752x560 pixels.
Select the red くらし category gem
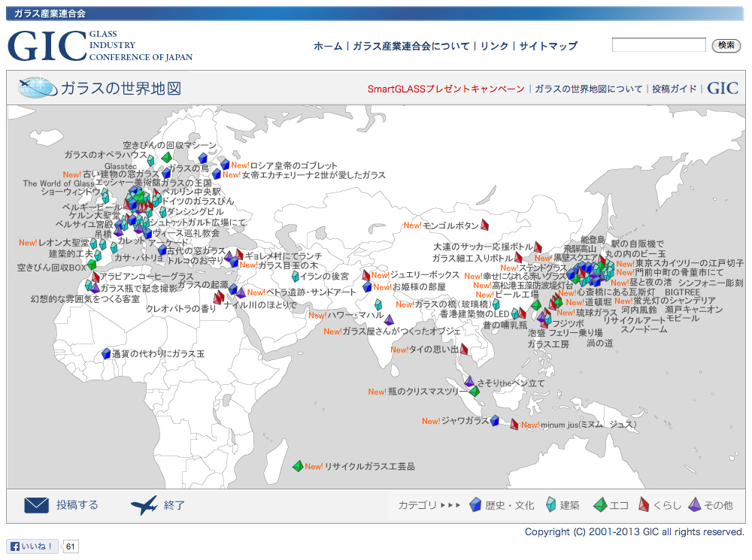(x=644, y=505)
